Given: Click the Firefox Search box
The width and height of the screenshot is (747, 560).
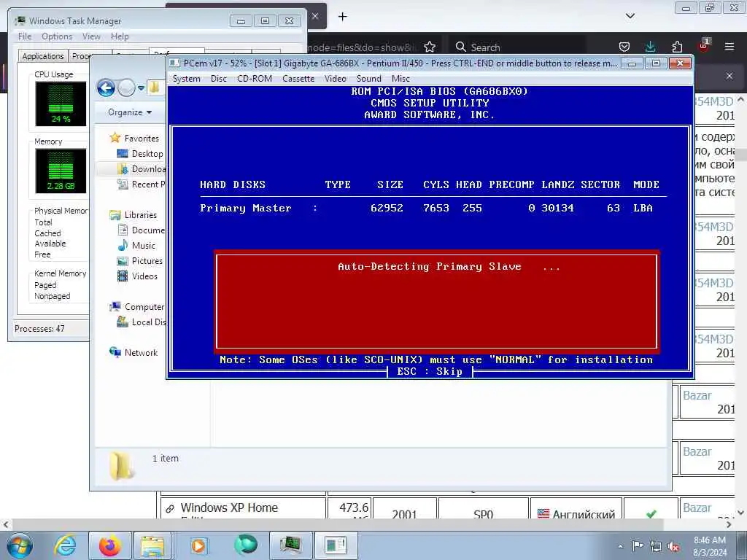Looking at the screenshot, I should pos(517,47).
